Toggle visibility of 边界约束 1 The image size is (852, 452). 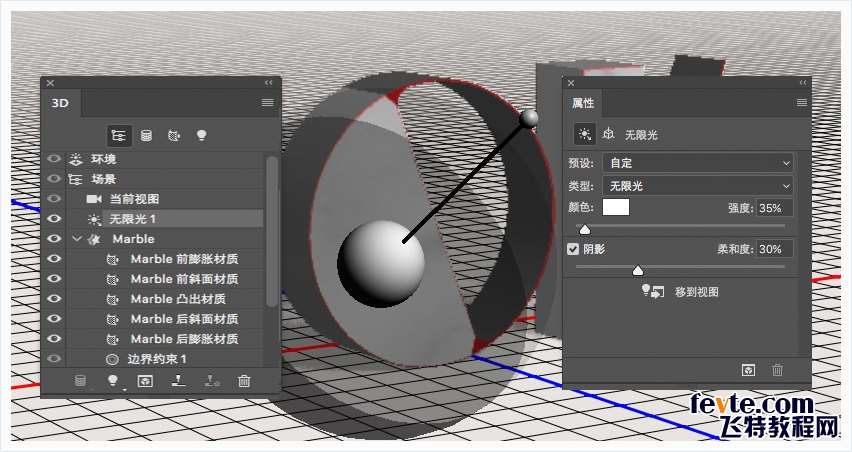(x=54, y=359)
